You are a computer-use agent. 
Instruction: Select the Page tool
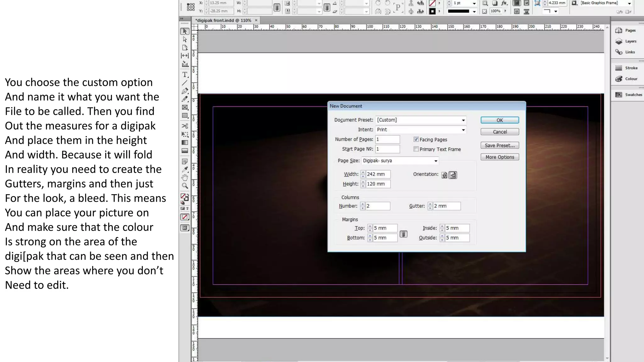pos(185,48)
